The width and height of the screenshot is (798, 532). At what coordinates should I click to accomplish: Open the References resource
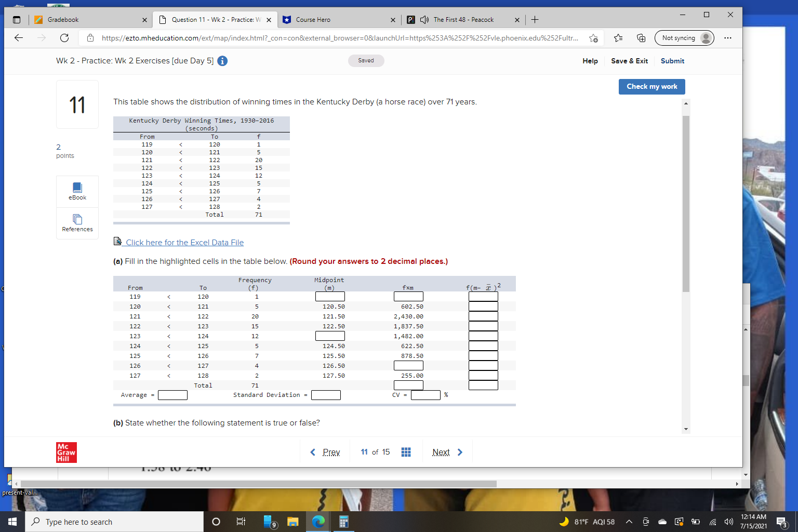tap(77, 223)
